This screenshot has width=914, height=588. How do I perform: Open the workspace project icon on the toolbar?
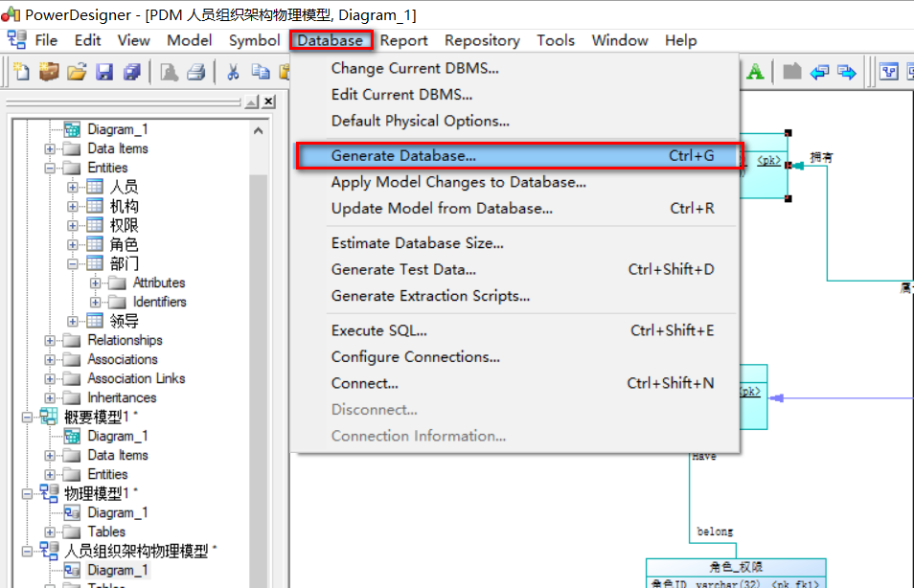pyautogui.click(x=49, y=72)
